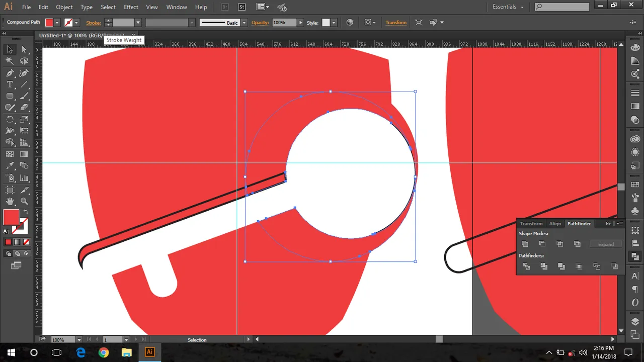Select the Curvature tool

pyautogui.click(x=24, y=73)
